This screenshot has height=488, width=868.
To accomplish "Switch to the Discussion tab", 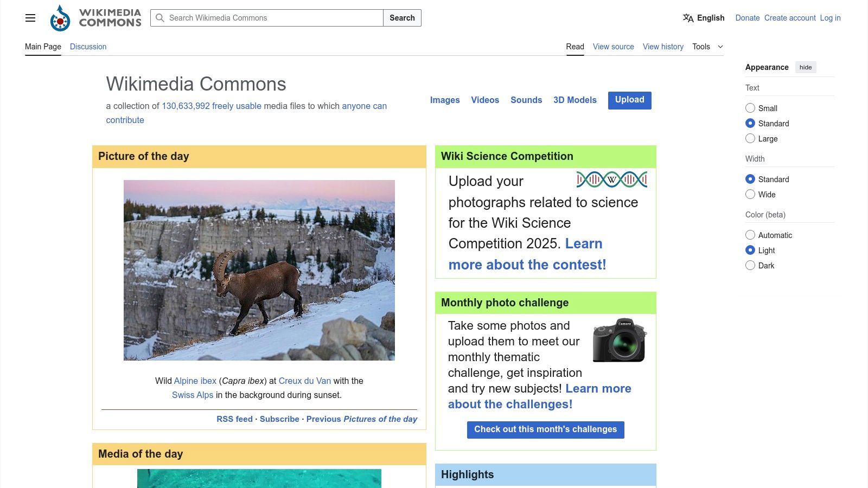I will pos(88,47).
